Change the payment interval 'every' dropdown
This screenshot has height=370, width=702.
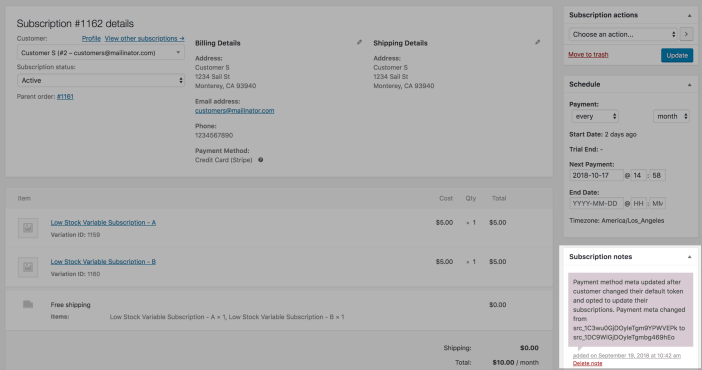click(x=595, y=116)
